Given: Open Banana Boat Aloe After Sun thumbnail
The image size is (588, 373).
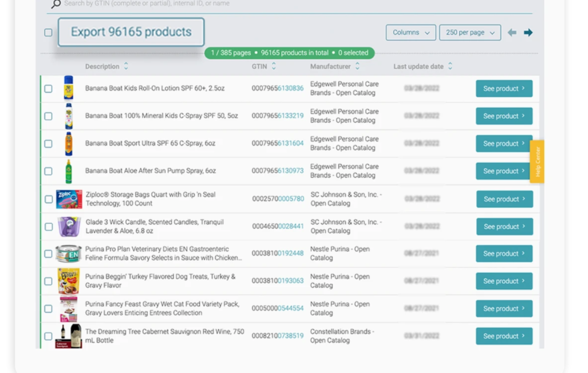Looking at the screenshot, I should click(x=69, y=171).
